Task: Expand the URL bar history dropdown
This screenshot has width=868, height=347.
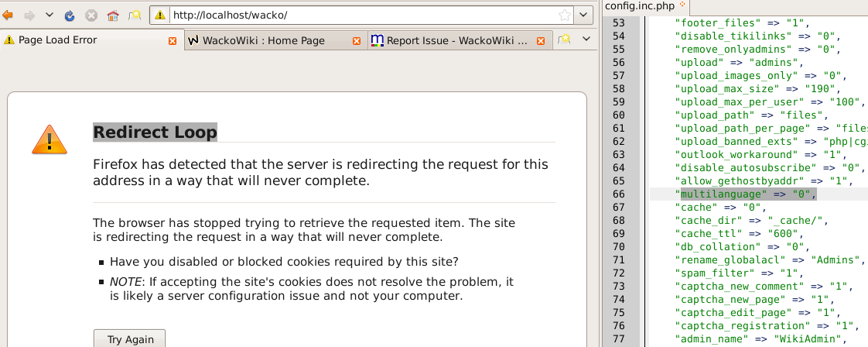Action: point(584,15)
